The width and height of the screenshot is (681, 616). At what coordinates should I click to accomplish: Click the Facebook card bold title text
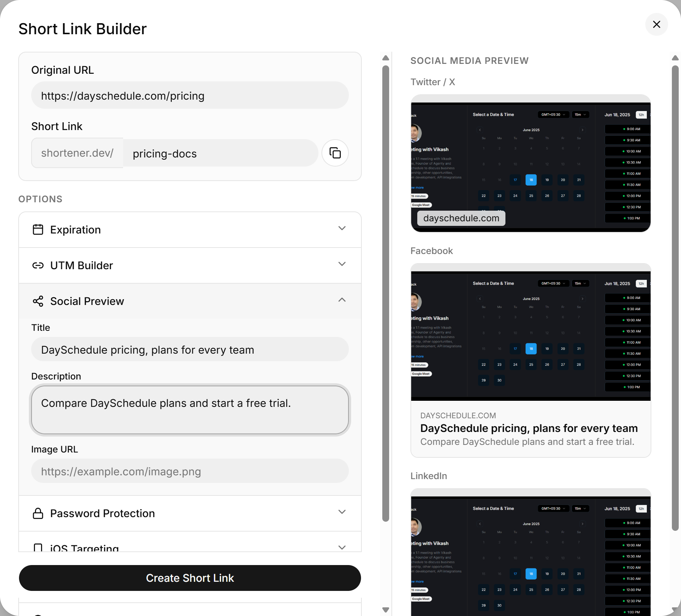pyautogui.click(x=529, y=428)
